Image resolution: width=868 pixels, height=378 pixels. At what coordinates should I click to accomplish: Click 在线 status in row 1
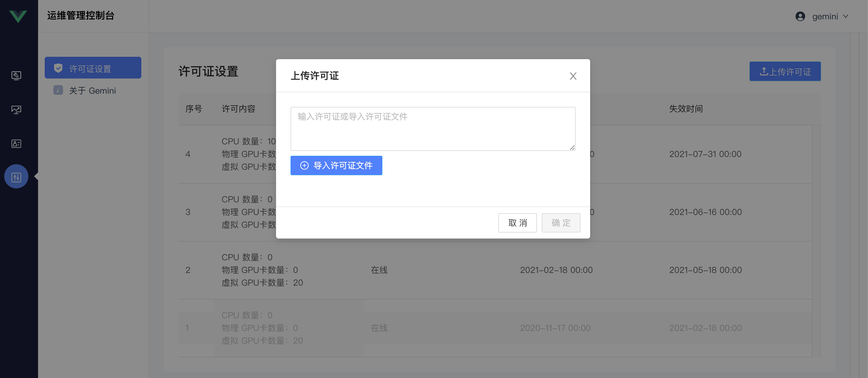(379, 328)
